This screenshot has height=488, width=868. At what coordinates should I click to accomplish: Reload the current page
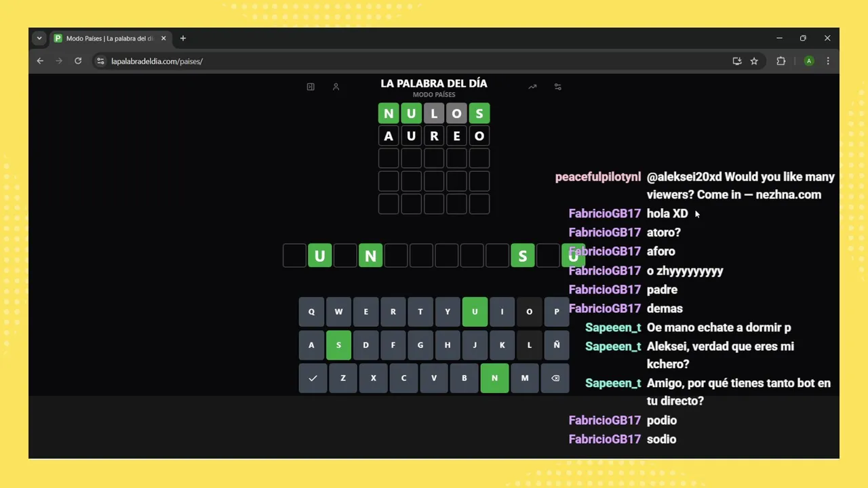coord(78,61)
